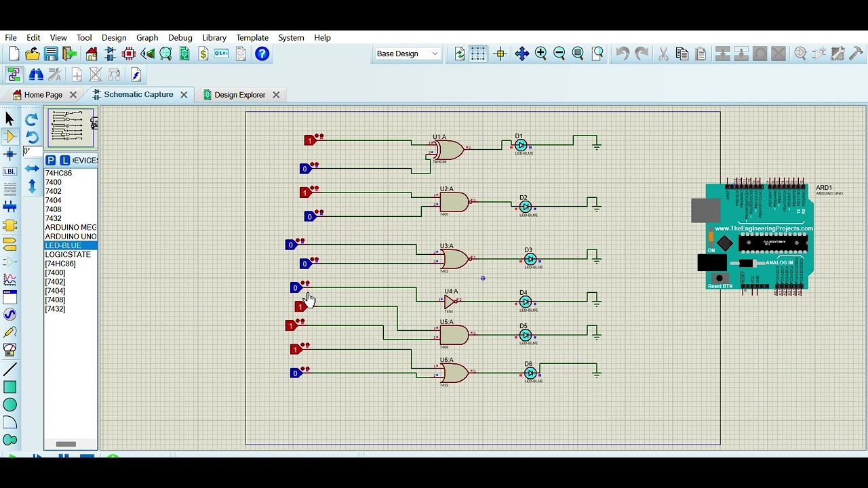Select the Terminals Mode tool

click(9, 243)
